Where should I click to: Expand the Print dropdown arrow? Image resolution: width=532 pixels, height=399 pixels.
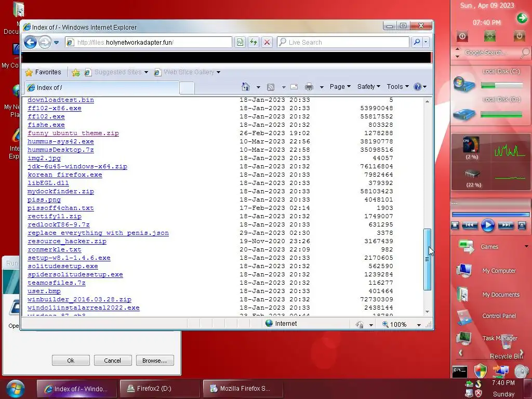pos(321,87)
